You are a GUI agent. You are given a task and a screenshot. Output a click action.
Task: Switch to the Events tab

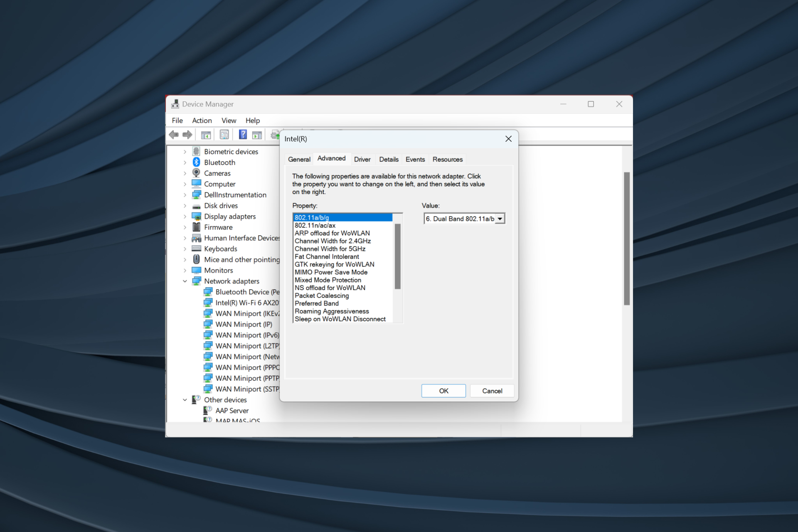415,160
